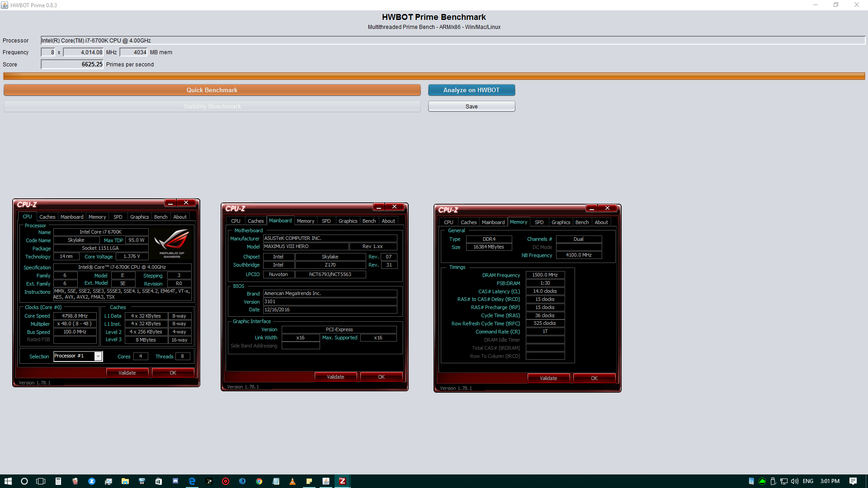868x488 pixels.
Task: Validate in the CPU-Z CPU window
Action: (x=127, y=373)
